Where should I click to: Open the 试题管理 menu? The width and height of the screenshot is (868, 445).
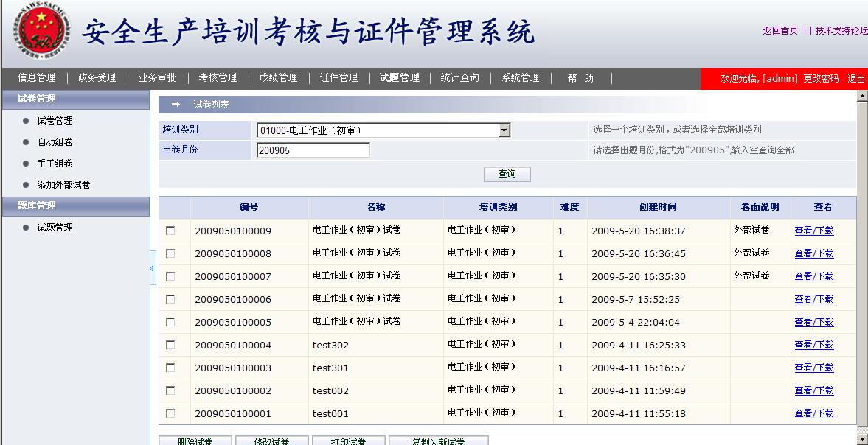[399, 78]
